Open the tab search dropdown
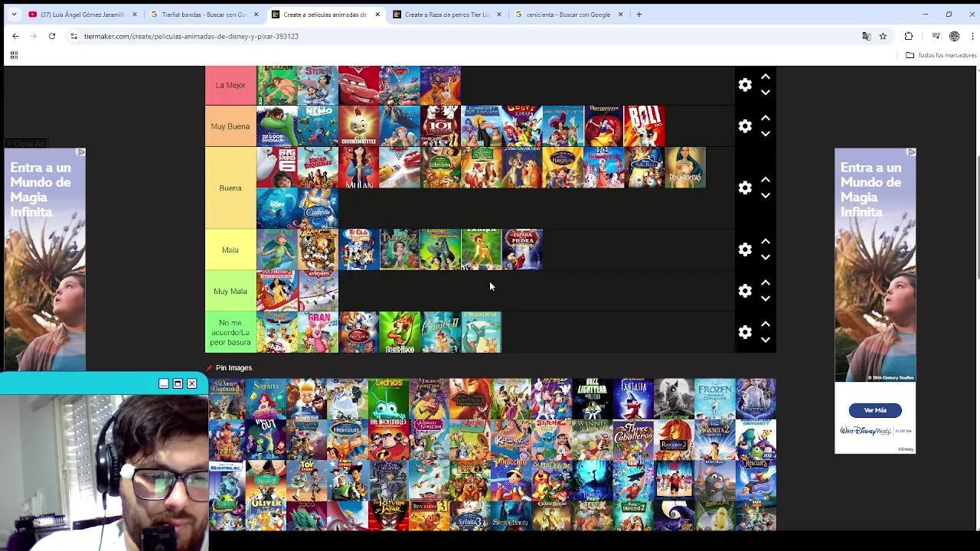The image size is (980, 551). tap(14, 15)
